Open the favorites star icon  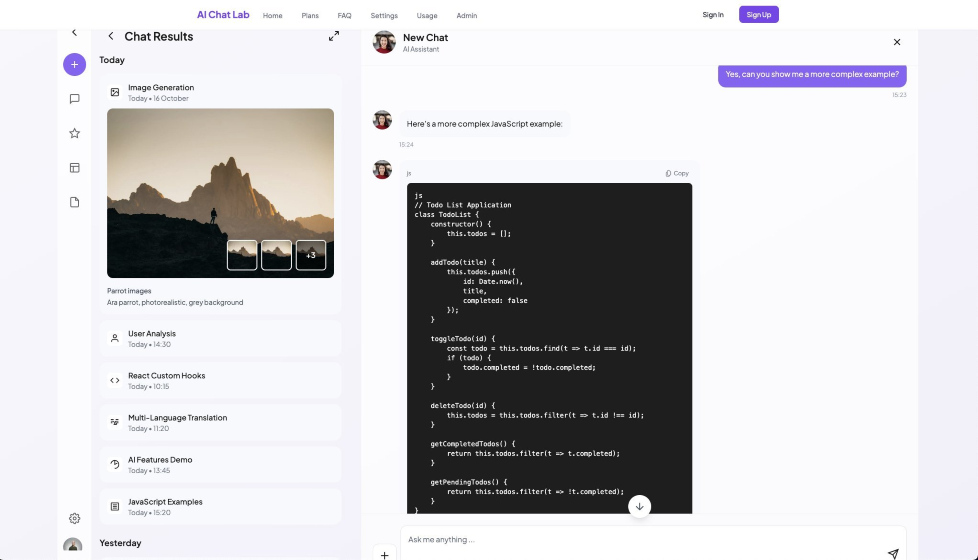74,133
